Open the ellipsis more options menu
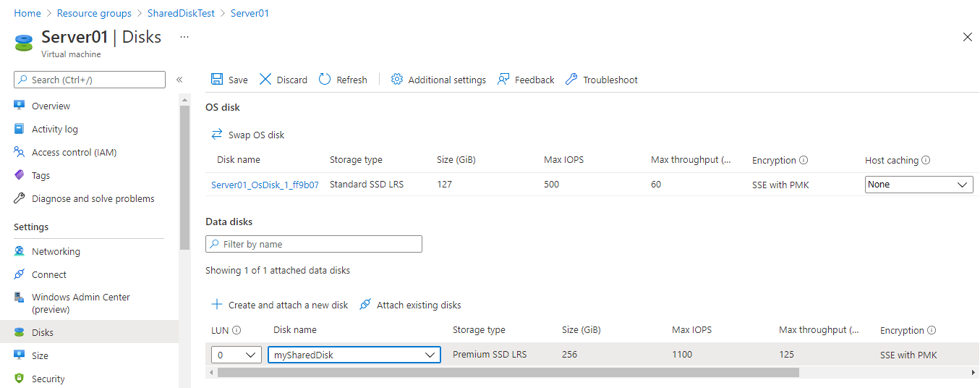 click(x=184, y=36)
